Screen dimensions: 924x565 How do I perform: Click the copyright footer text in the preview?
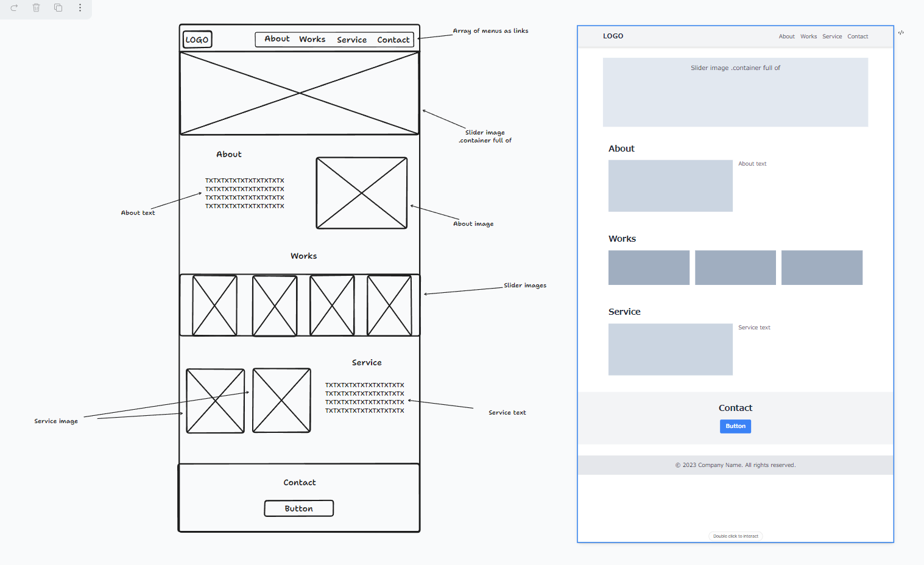(735, 465)
